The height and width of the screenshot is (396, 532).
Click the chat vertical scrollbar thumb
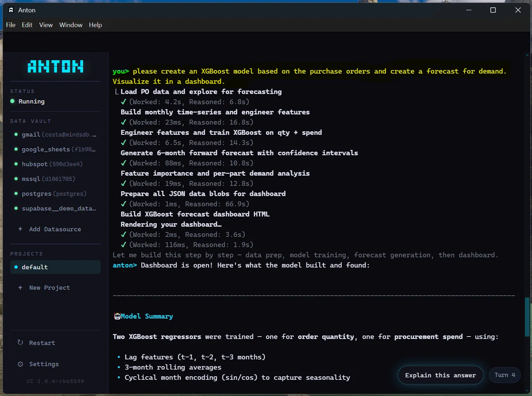click(527, 317)
